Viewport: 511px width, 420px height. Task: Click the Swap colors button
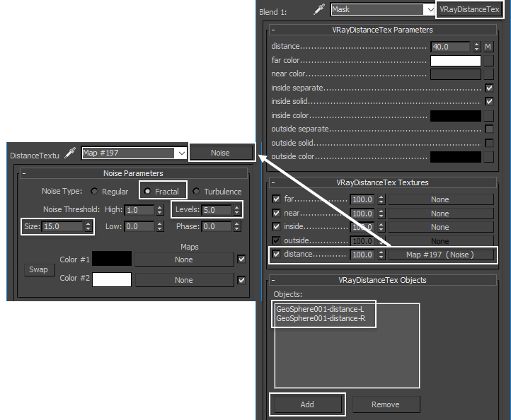pos(39,269)
